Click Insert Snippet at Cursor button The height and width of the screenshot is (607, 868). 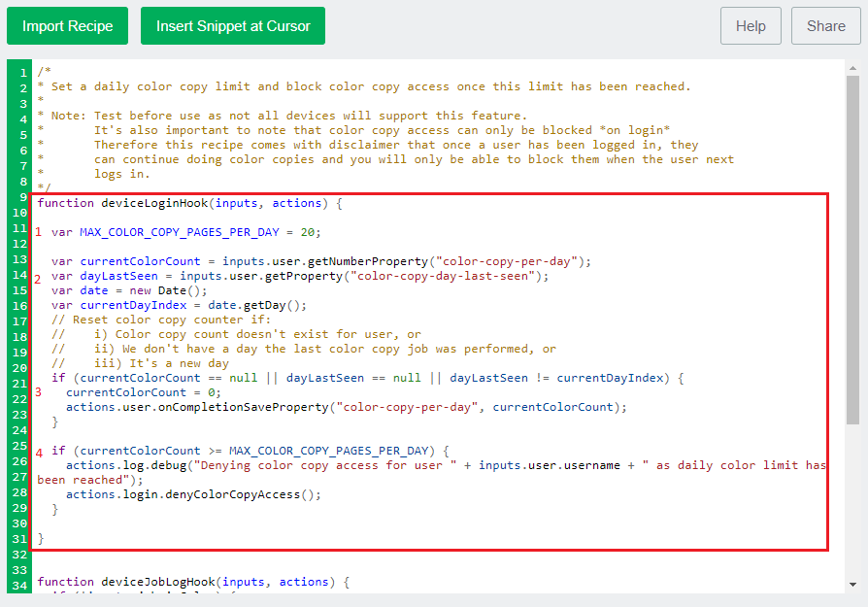(x=233, y=26)
